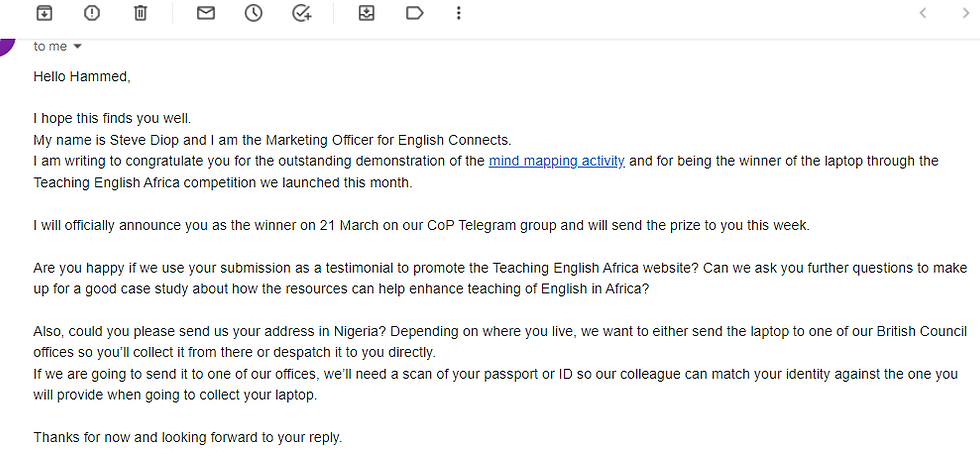Open the Move to icon
980x456 pixels.
(367, 13)
